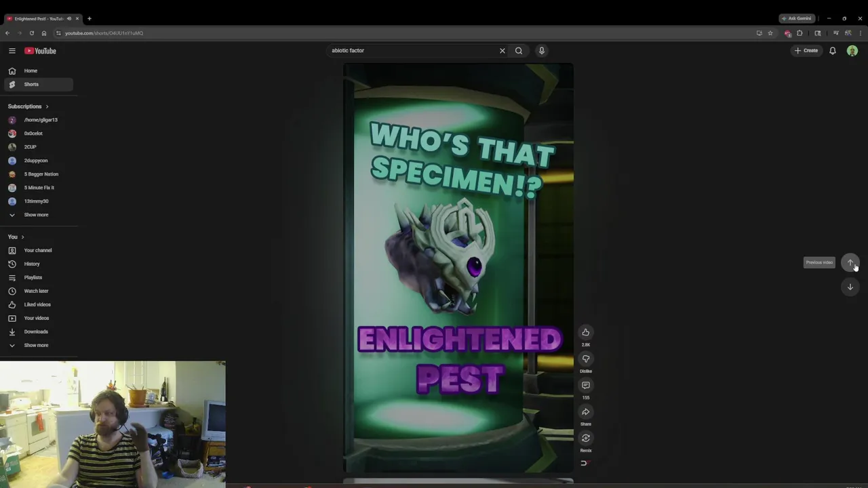Viewport: 868px width, 488px height.
Task: Open Your channel in the sidebar
Action: click(x=39, y=250)
